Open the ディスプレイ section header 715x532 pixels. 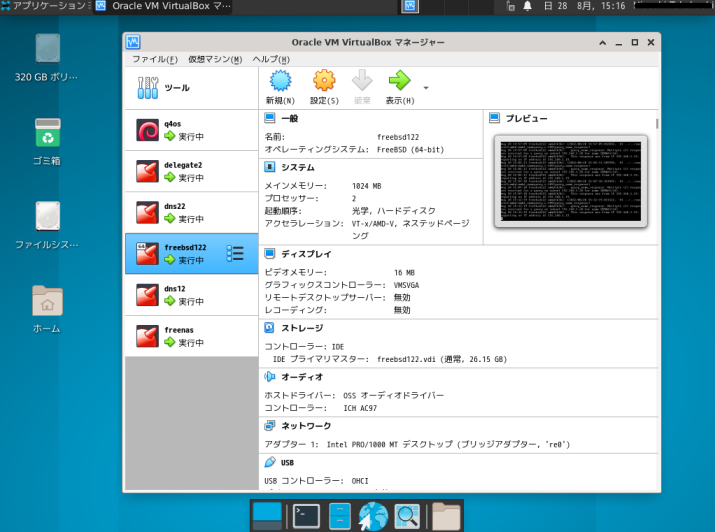click(x=306, y=254)
